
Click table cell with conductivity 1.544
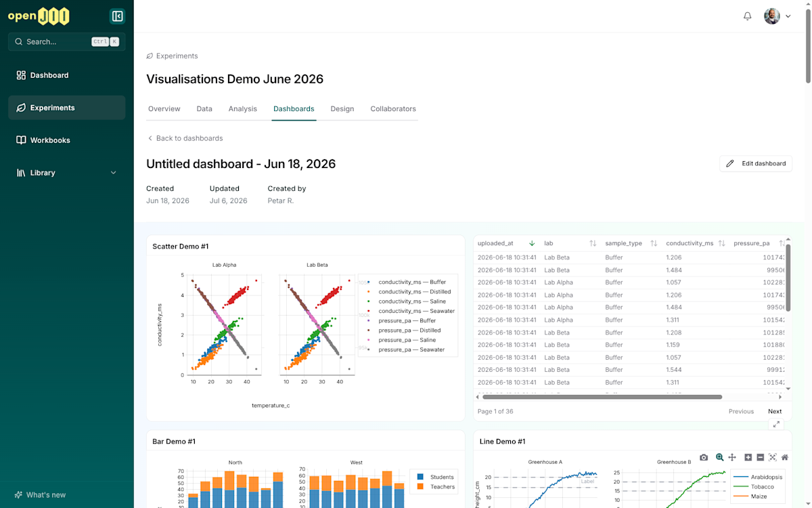[674, 370]
